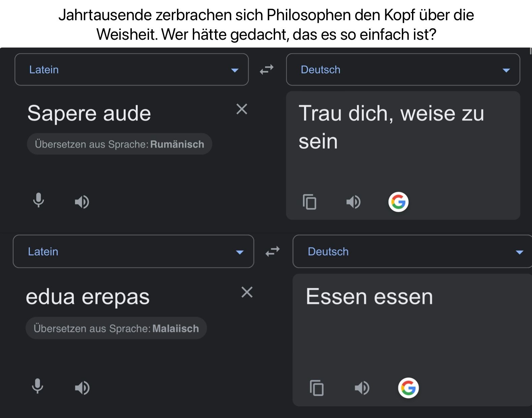
Task: Play audio for 'edua erepas' source text
Action: tap(82, 388)
